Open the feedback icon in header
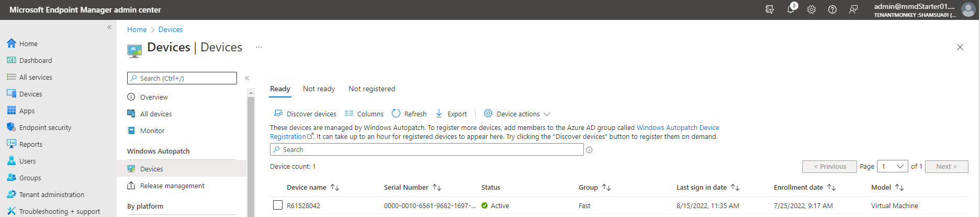Image resolution: width=980 pixels, height=217 pixels. [x=853, y=9]
